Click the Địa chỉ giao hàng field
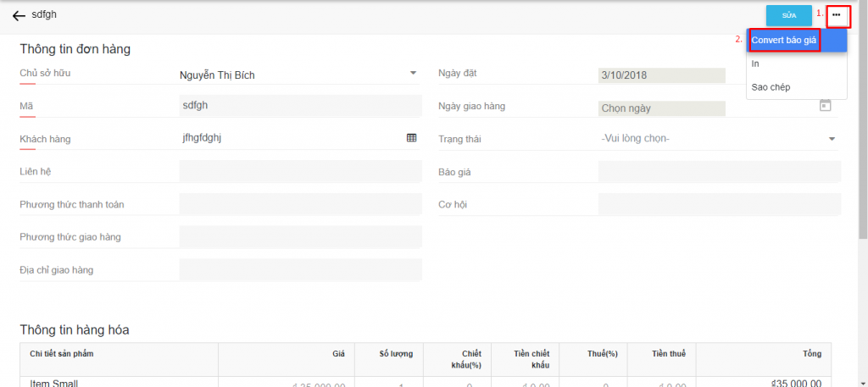 300,269
